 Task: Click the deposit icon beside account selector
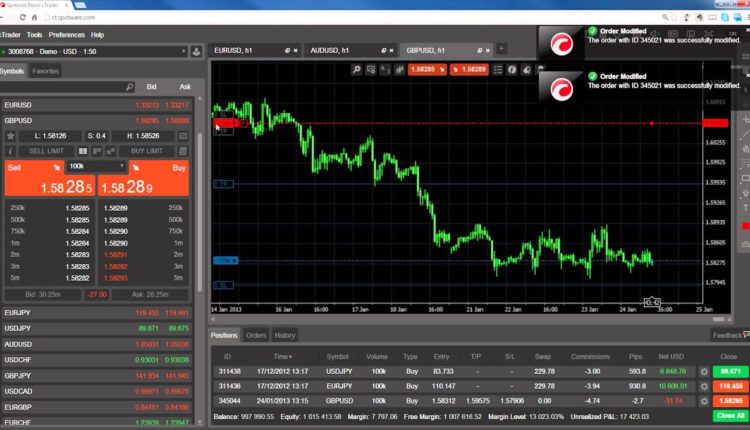[196, 52]
